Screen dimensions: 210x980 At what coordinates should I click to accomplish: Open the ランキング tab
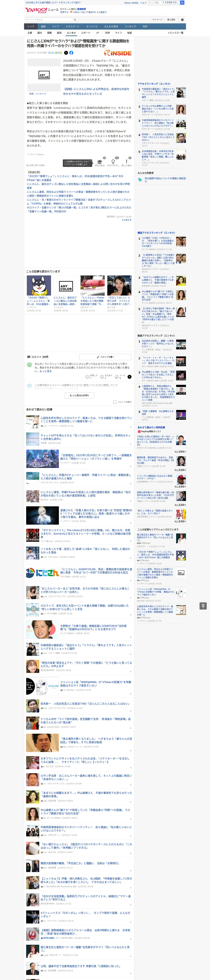[x=130, y=27]
